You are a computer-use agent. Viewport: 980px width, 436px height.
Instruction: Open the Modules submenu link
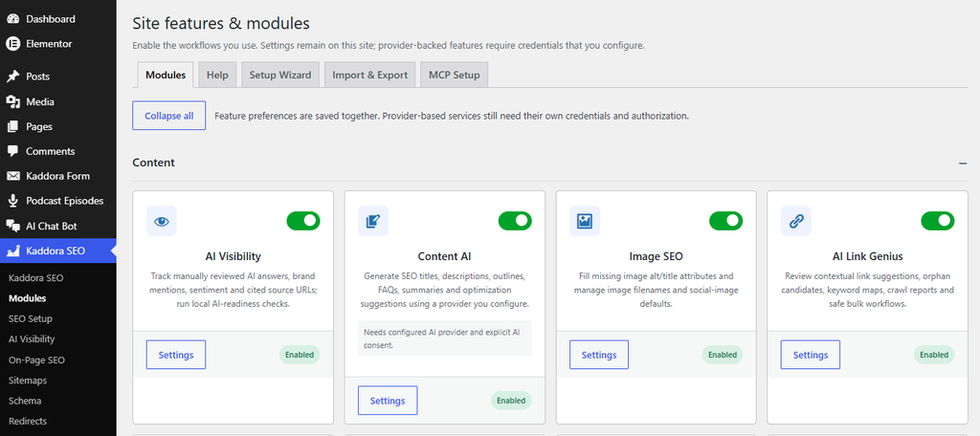pos(28,298)
